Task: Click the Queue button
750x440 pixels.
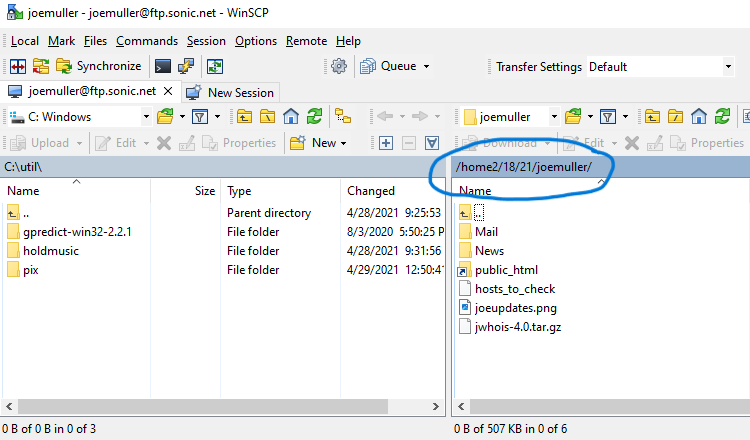Action: pos(388,66)
